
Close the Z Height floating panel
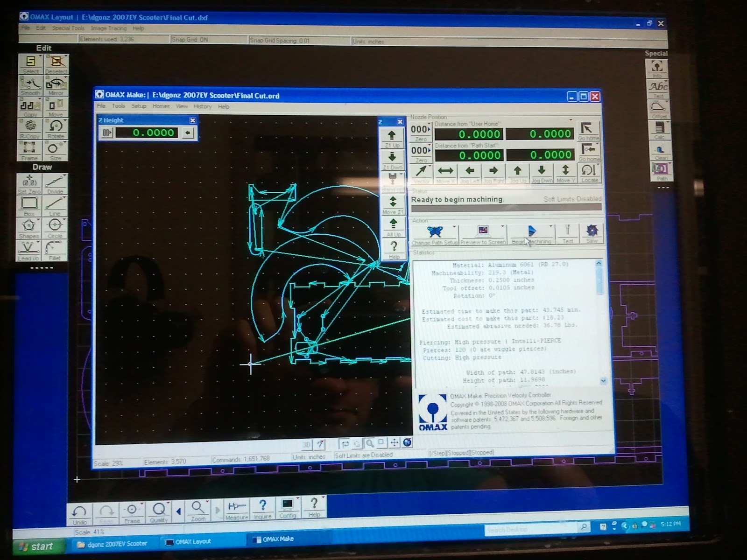192,120
